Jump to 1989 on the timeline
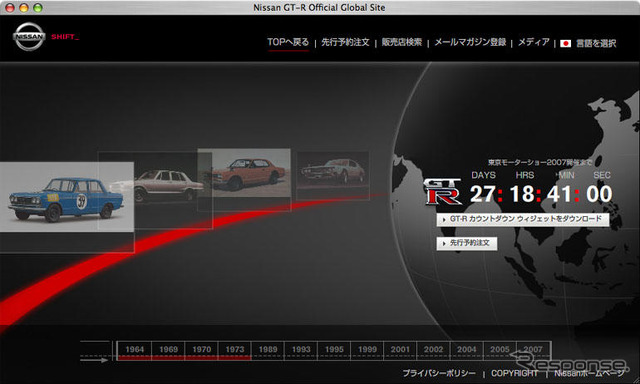Image resolution: width=640 pixels, height=384 pixels. click(268, 350)
